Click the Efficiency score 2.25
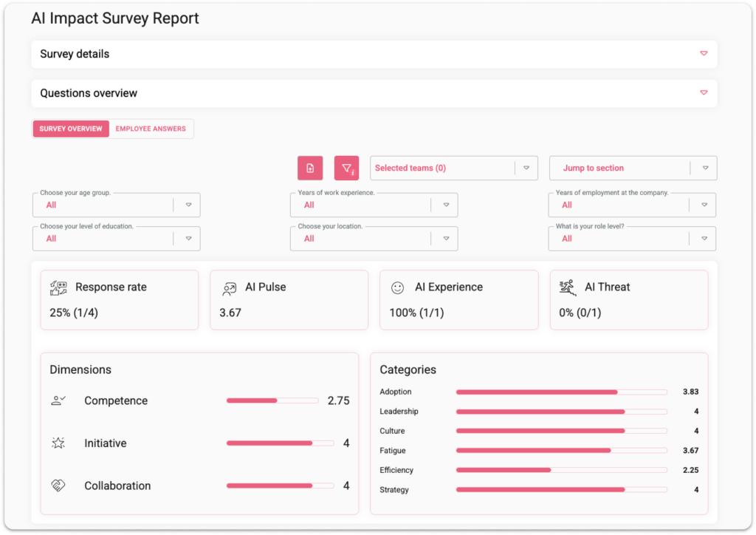 [x=690, y=470]
